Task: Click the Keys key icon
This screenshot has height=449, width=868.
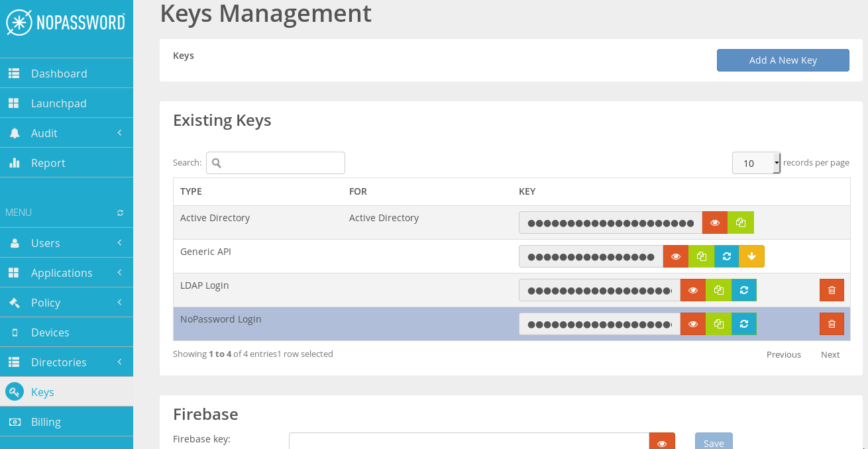Action: point(15,391)
